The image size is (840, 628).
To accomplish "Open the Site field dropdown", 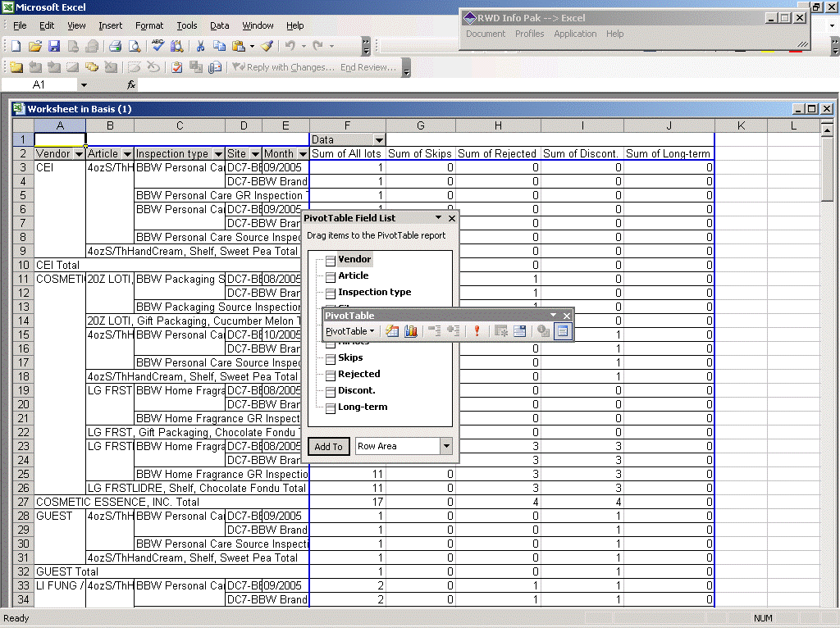I will coord(256,154).
